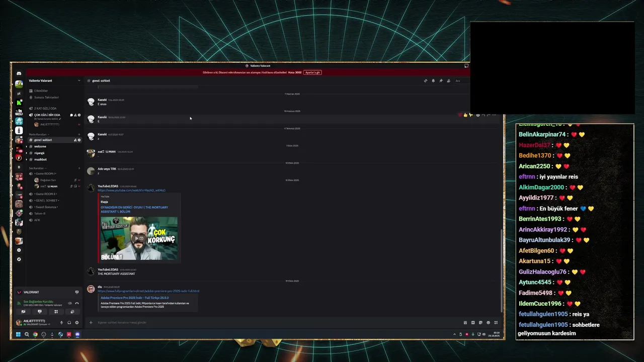Add thumbs up reaction on Kaneki message
The height and width of the screenshot is (362, 644).
(465, 115)
